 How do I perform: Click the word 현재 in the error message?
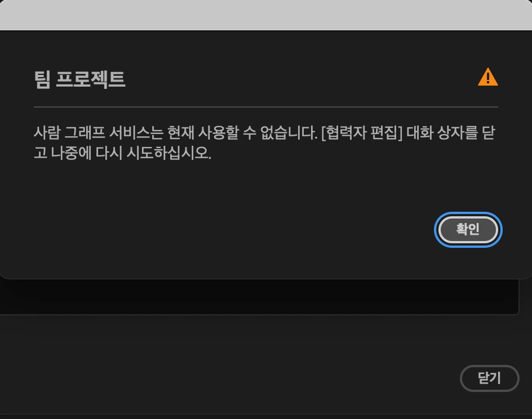pos(181,132)
